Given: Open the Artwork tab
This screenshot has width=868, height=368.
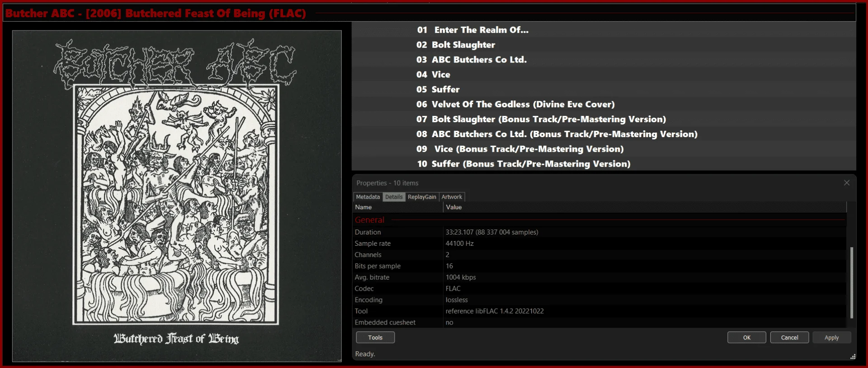Looking at the screenshot, I should point(452,197).
